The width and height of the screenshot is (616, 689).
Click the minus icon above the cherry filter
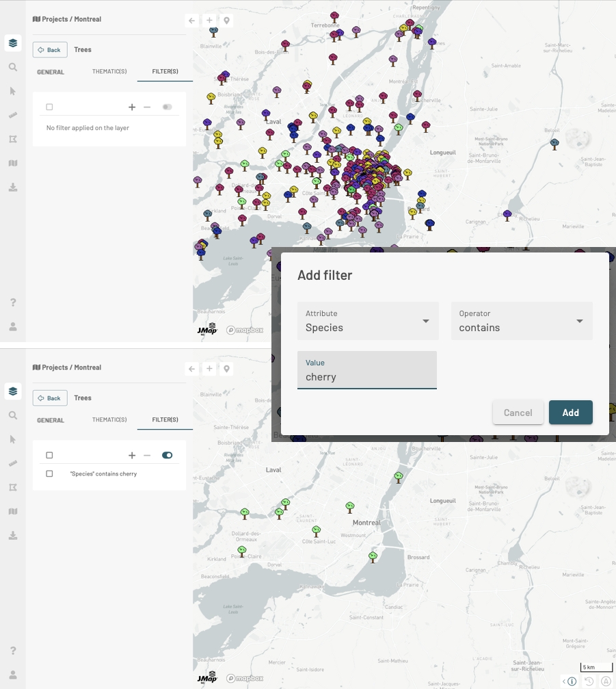tap(147, 456)
